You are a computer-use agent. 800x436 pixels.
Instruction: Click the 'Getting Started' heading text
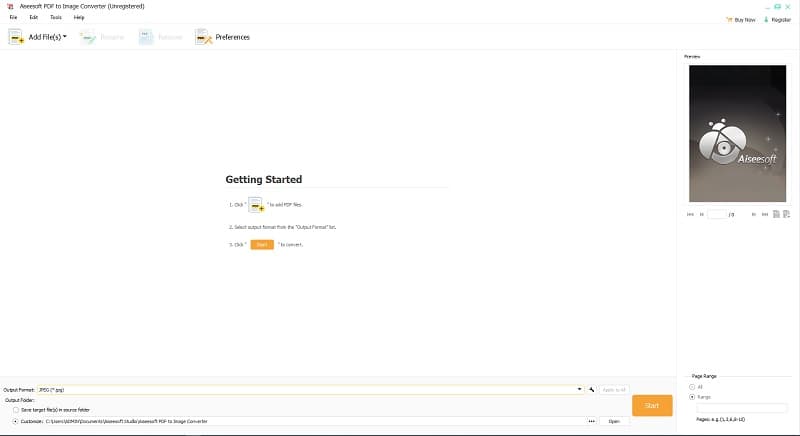(264, 179)
